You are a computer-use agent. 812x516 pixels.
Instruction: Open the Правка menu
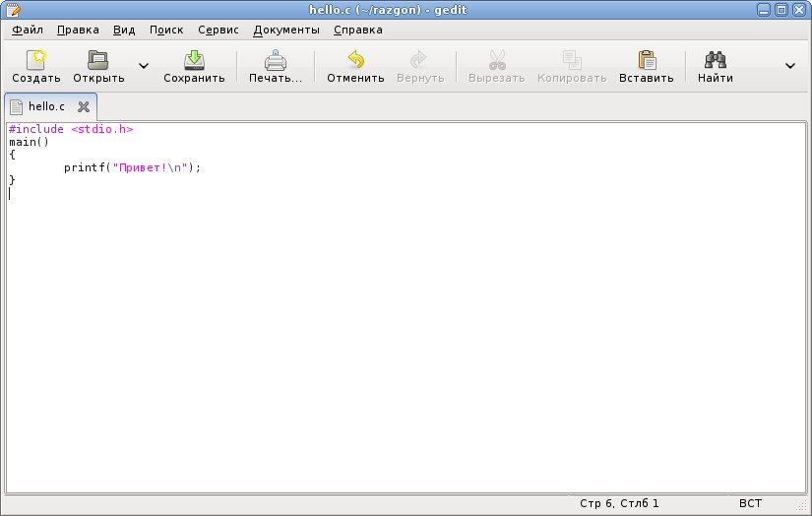tap(78, 31)
